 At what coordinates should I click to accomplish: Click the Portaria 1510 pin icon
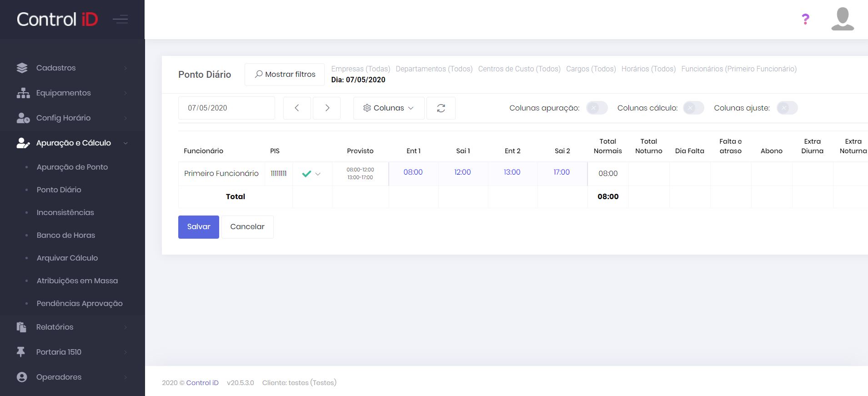tap(21, 352)
